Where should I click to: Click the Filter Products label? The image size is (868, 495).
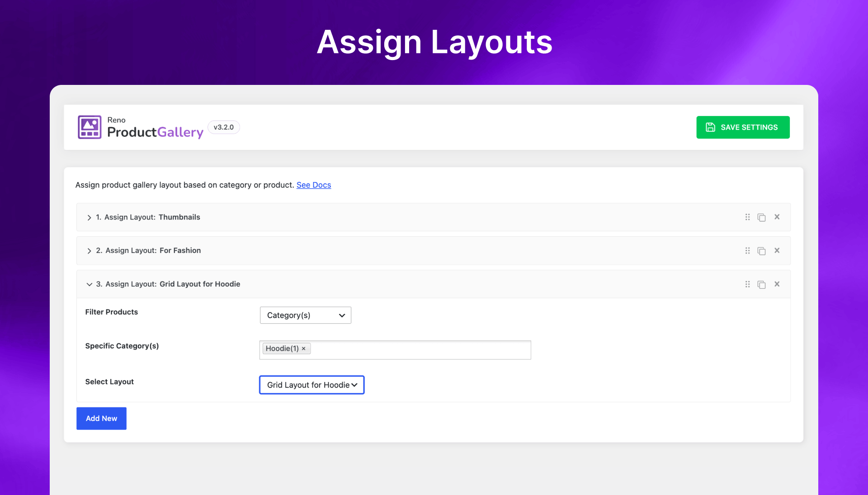pos(112,312)
